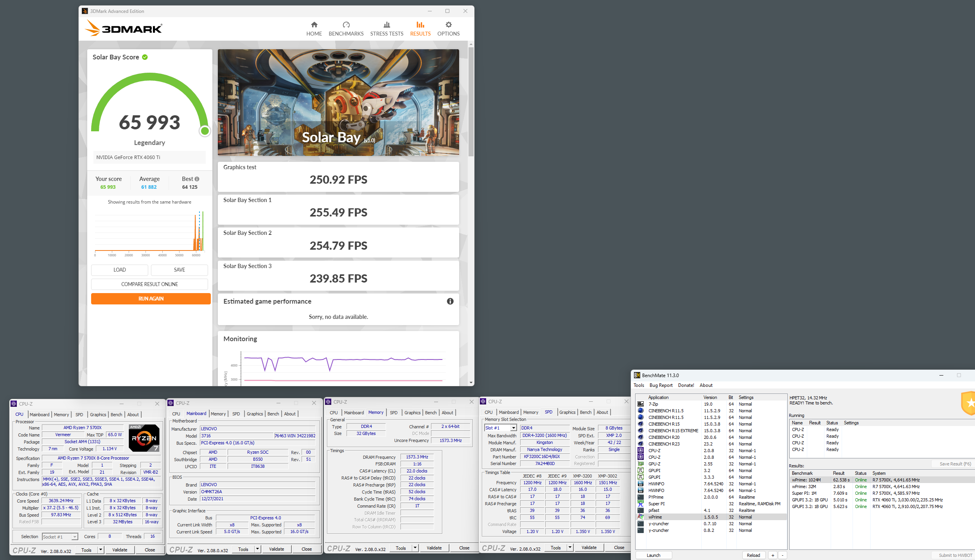Click the green gauge knob on Solar Bay score arc

(205, 131)
